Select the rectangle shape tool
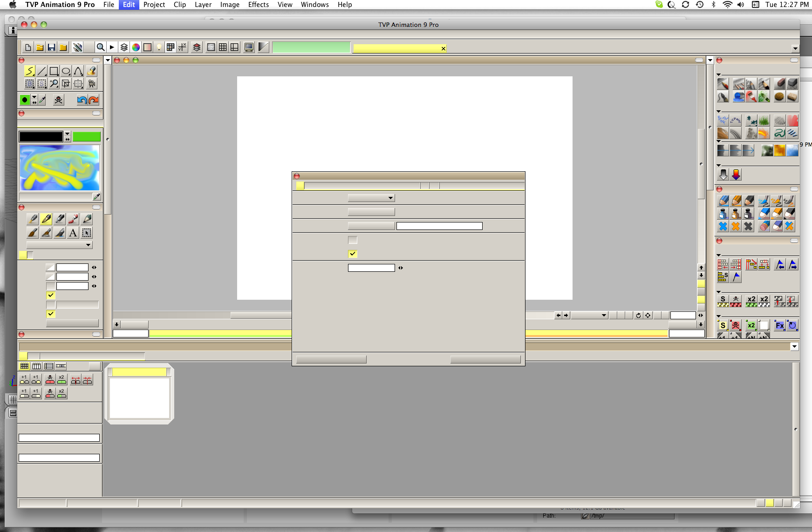 point(54,71)
